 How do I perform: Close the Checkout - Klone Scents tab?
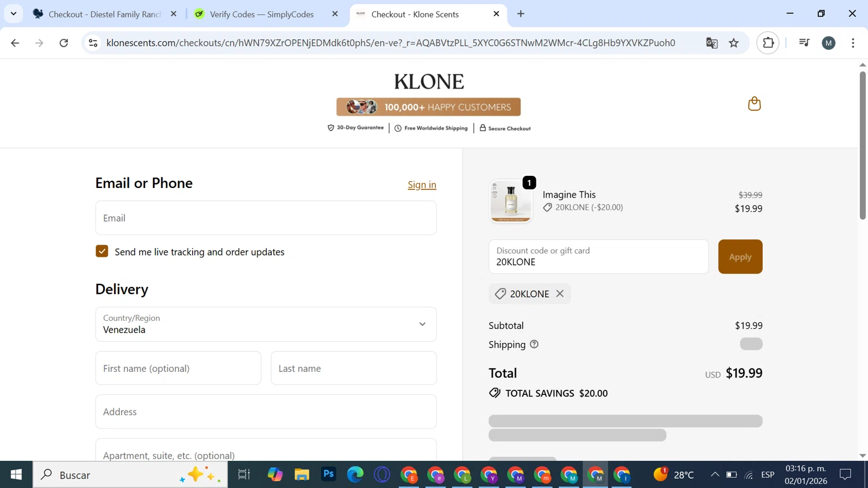(x=496, y=14)
